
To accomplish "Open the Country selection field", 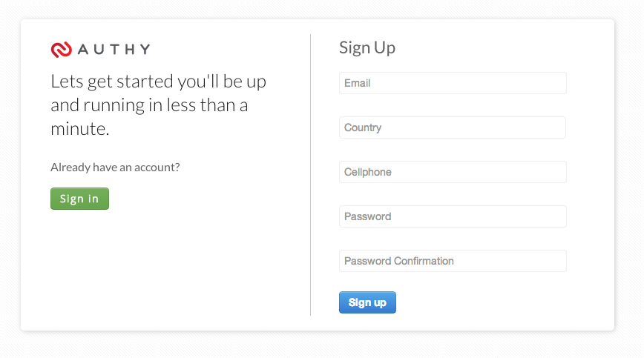I will point(453,127).
